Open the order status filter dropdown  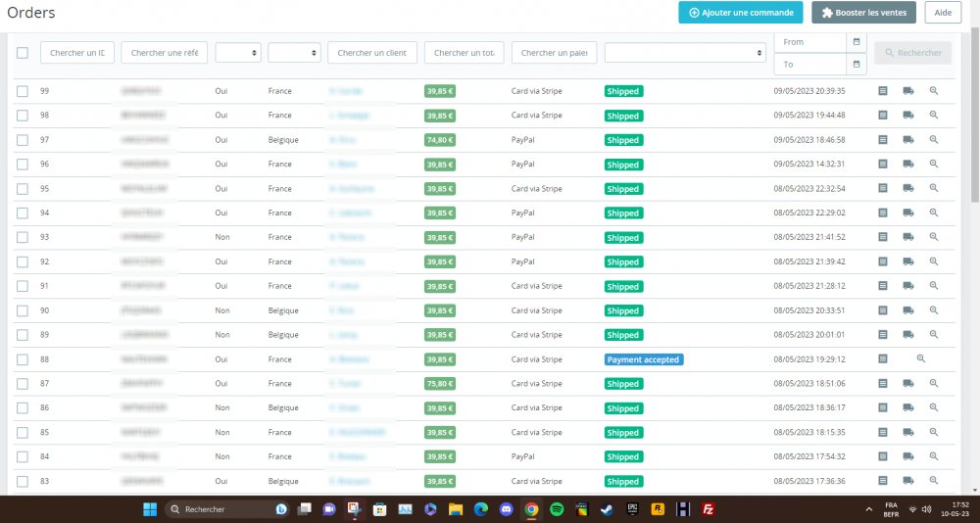(685, 53)
